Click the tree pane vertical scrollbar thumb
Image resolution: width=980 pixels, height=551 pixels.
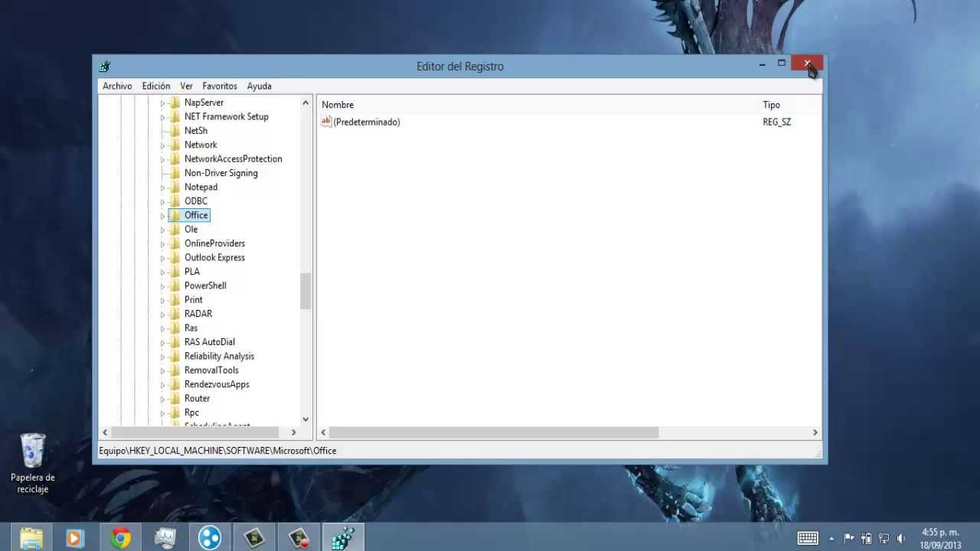point(306,291)
